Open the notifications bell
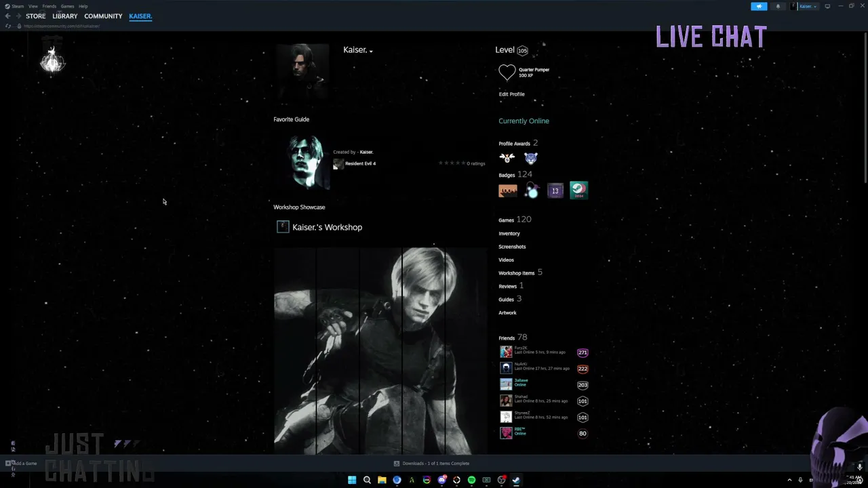The image size is (868, 488). (778, 6)
